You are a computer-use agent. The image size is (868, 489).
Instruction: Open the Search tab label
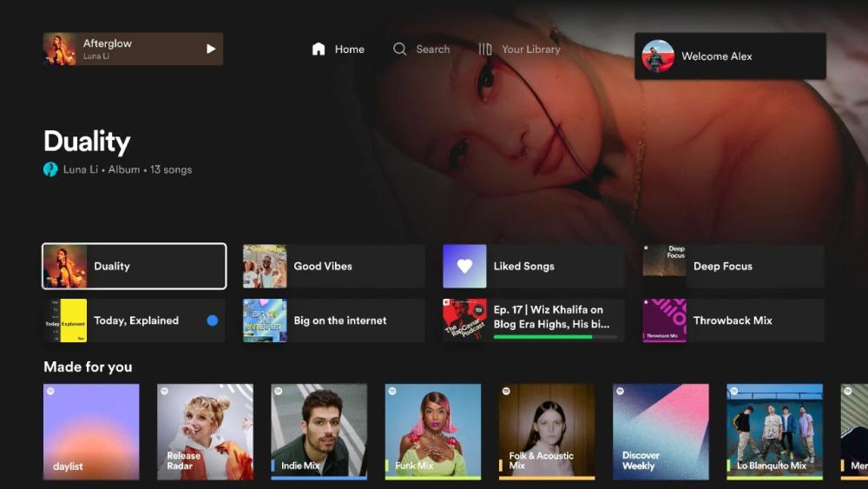[433, 50]
